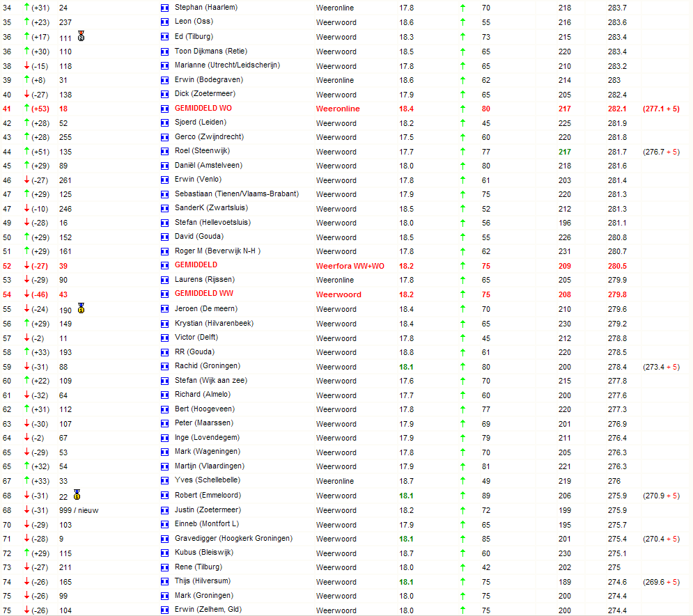The image size is (693, 616).
Task: Select the name Dick (Zoetermeer)
Action: (205, 93)
